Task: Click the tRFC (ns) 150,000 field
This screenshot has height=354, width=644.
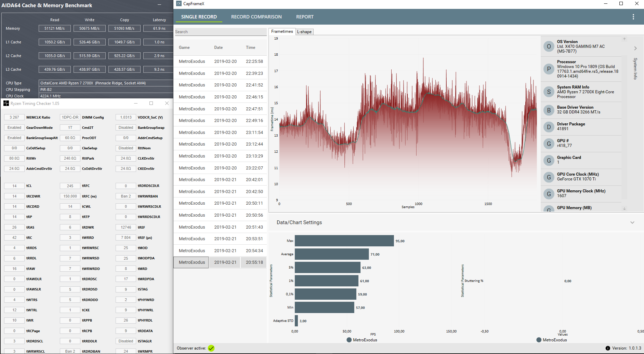Action: (x=70, y=196)
